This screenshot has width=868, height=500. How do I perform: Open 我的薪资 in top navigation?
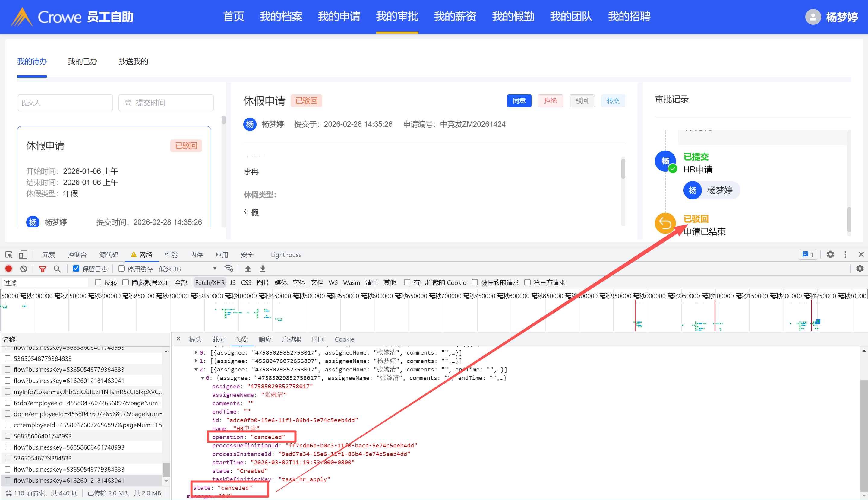click(455, 17)
